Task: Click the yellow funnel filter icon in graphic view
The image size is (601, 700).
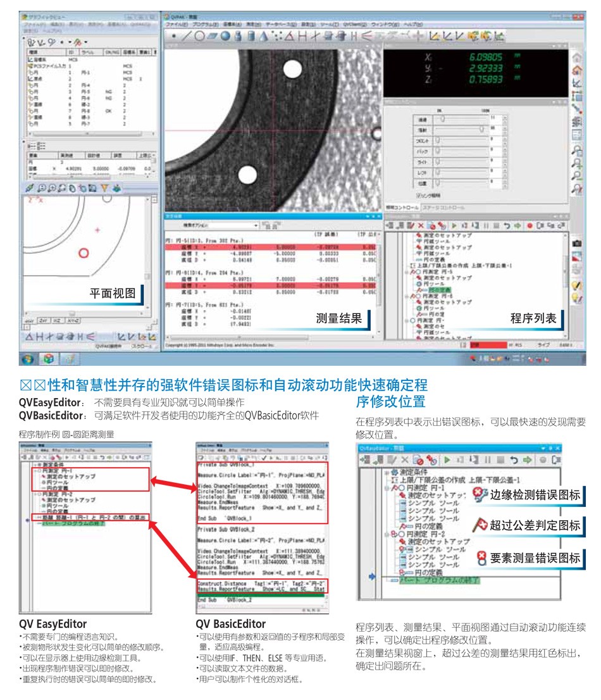Action: click(x=104, y=189)
